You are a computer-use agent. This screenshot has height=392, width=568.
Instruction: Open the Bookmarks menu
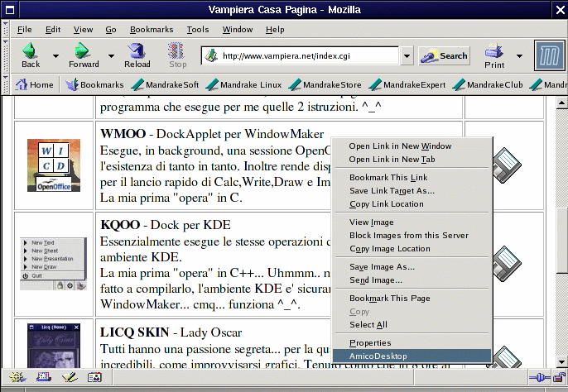152,29
